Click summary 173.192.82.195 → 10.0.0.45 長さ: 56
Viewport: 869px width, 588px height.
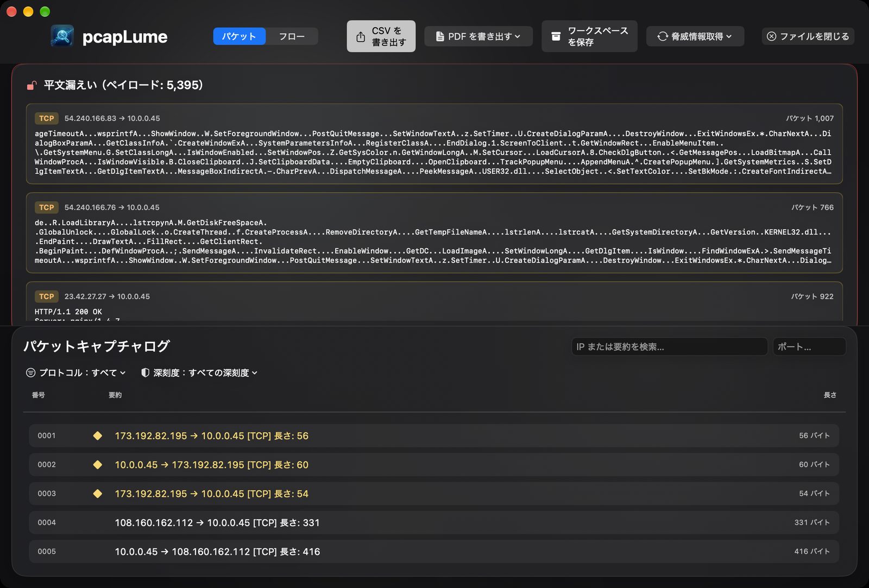point(212,435)
